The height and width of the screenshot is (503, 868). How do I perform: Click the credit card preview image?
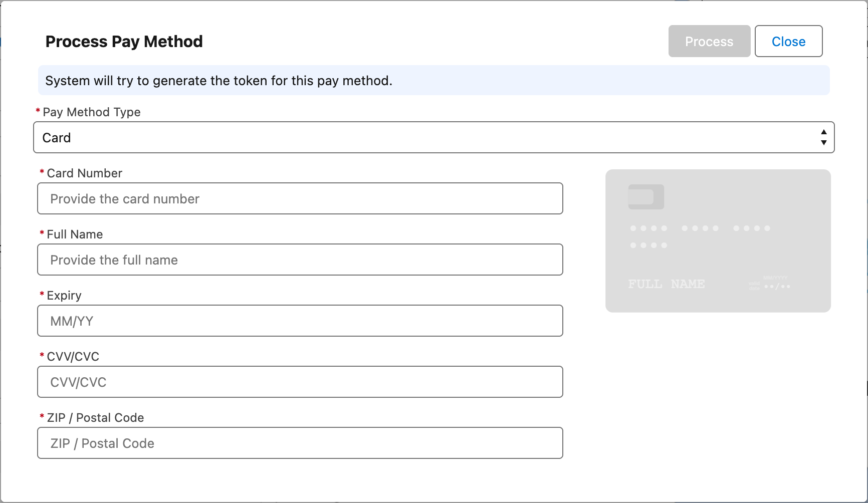(x=718, y=241)
